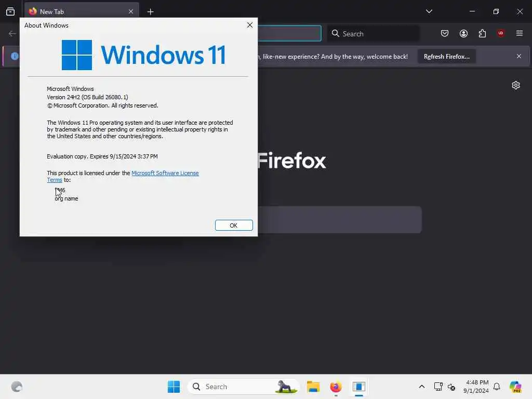
Task: Show hidden tray icons chevron
Action: (422, 387)
